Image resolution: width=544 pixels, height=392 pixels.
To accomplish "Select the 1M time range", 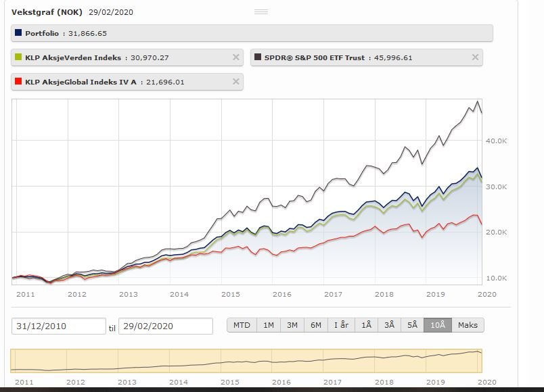I will pyautogui.click(x=269, y=325).
